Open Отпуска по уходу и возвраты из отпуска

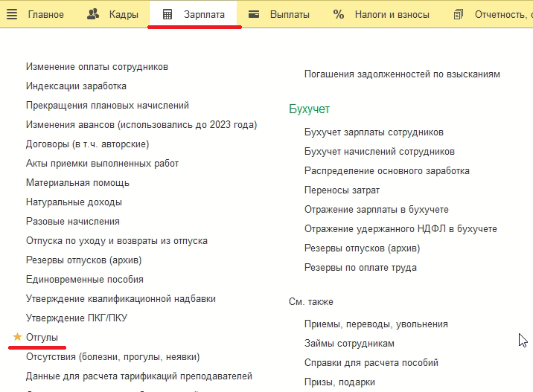click(117, 241)
